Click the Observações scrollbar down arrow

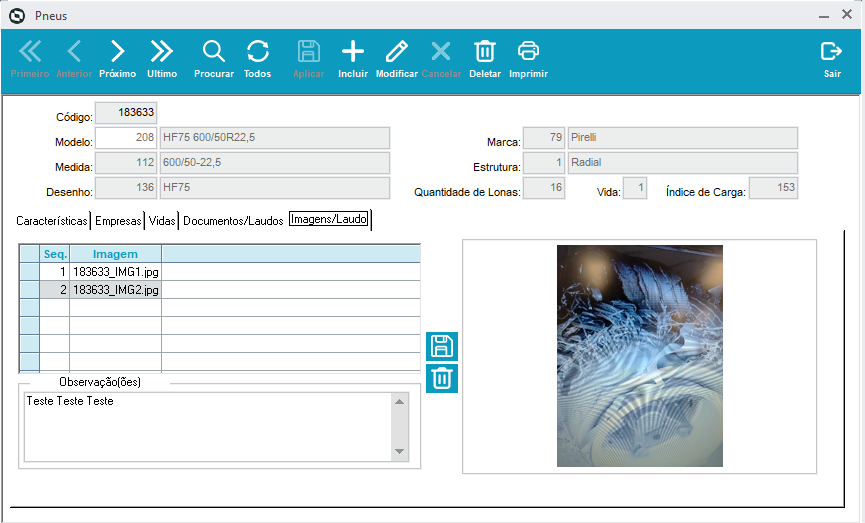tap(399, 451)
